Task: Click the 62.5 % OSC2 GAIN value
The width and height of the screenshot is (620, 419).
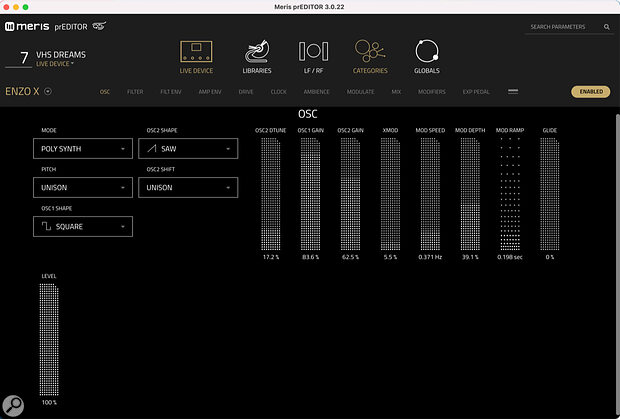Action: [350, 257]
